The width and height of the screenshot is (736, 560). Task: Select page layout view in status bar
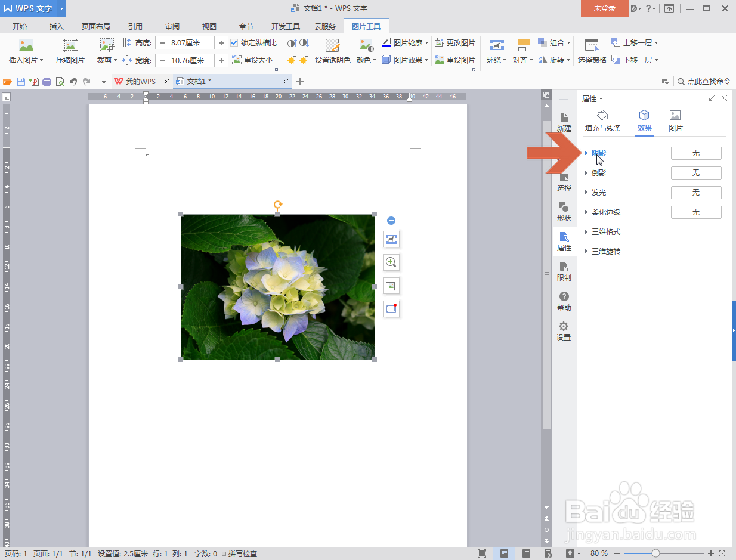504,553
